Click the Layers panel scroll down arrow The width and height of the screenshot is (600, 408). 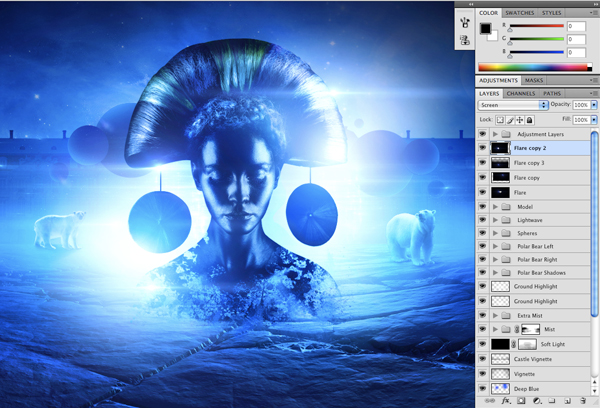point(594,391)
